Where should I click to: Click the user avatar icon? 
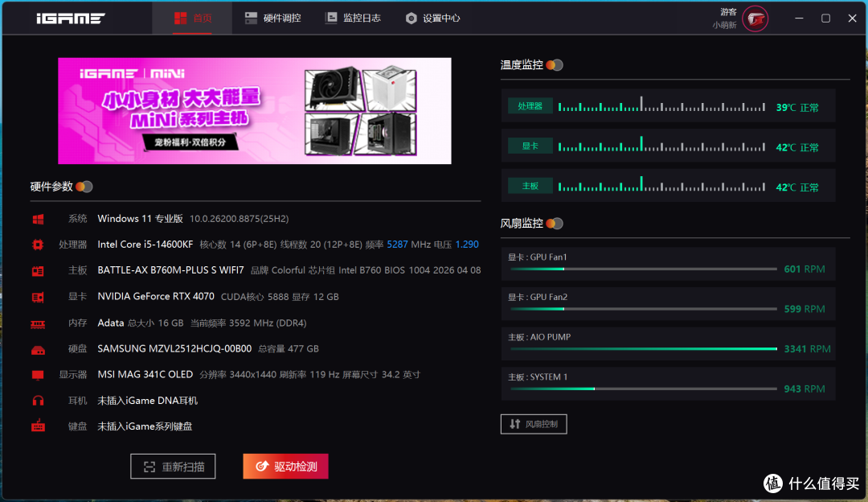755,19
